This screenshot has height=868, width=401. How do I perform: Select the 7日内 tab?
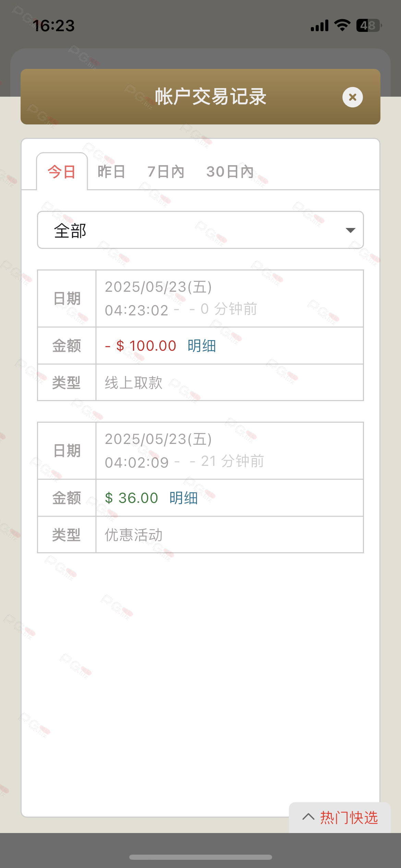(166, 171)
